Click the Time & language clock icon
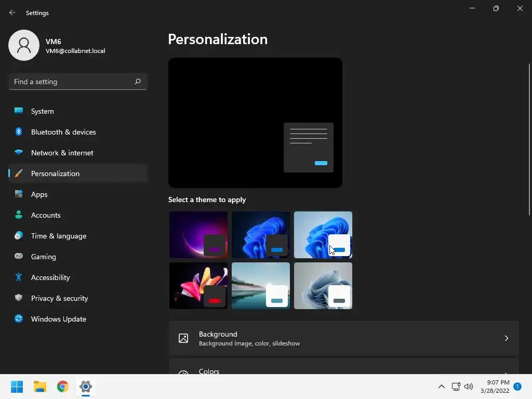Viewport: 532px width, 399px height. tap(19, 235)
